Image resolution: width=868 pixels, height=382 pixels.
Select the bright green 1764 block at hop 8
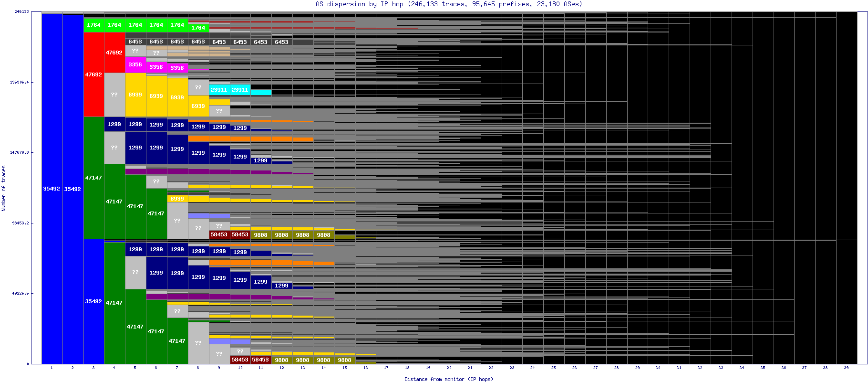198,28
